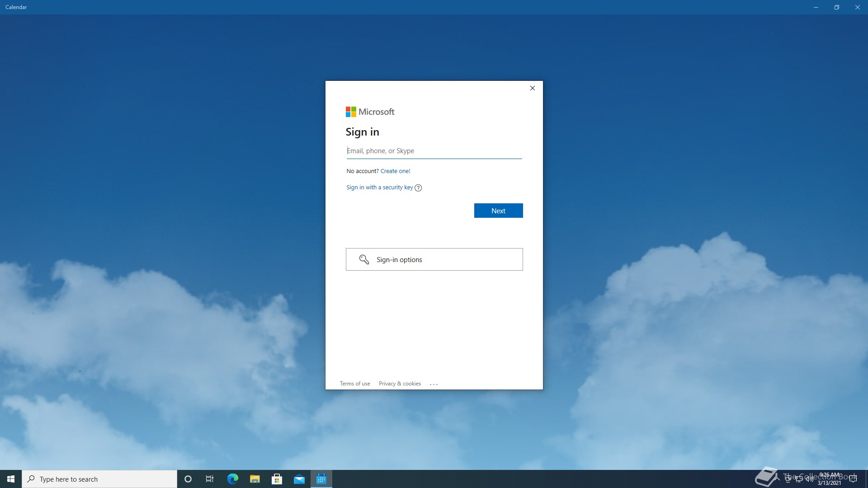This screenshot has height=488, width=868.
Task: Open the Windows Start menu
Action: click(x=11, y=479)
